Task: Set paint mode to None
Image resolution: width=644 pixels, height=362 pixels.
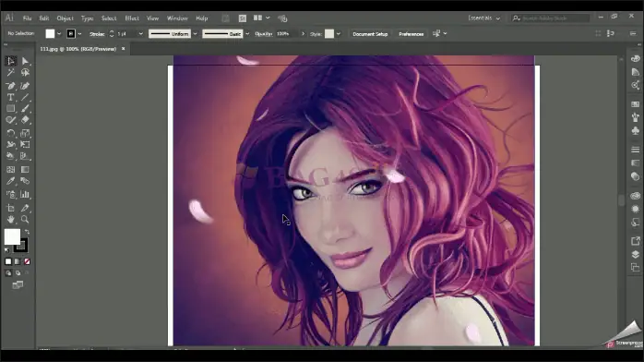Action: coord(27,261)
